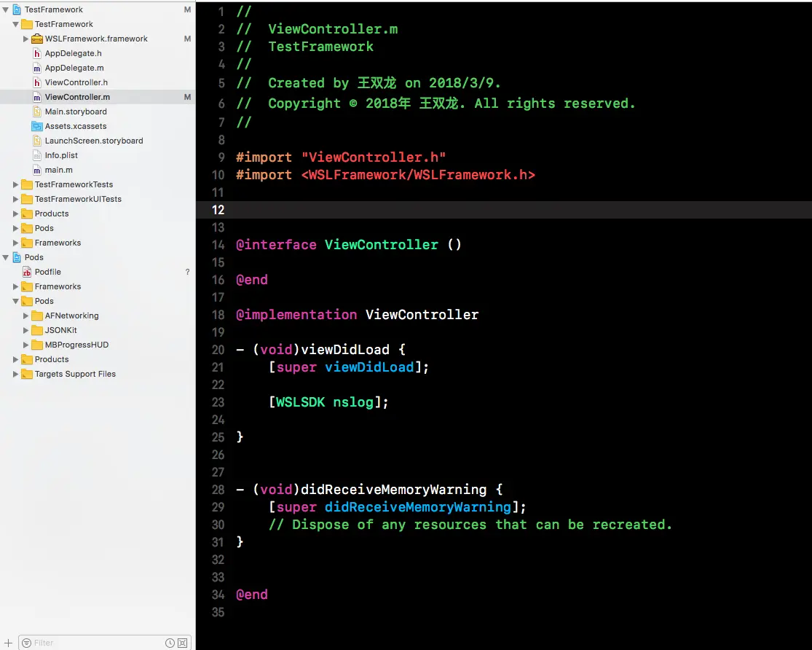Click the Targets Support Files folder icon
Image resolution: width=812 pixels, height=650 pixels.
[x=27, y=374]
